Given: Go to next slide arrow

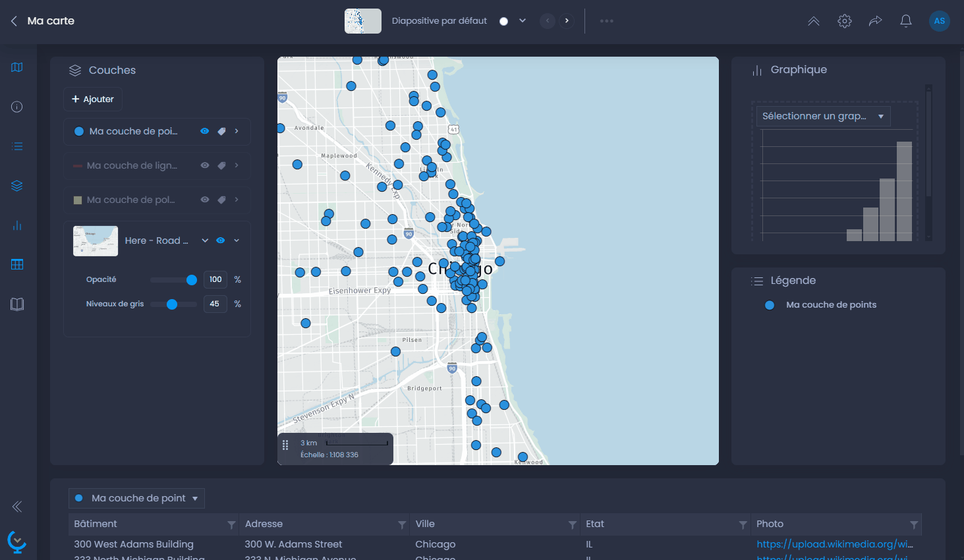Looking at the screenshot, I should coord(567,21).
